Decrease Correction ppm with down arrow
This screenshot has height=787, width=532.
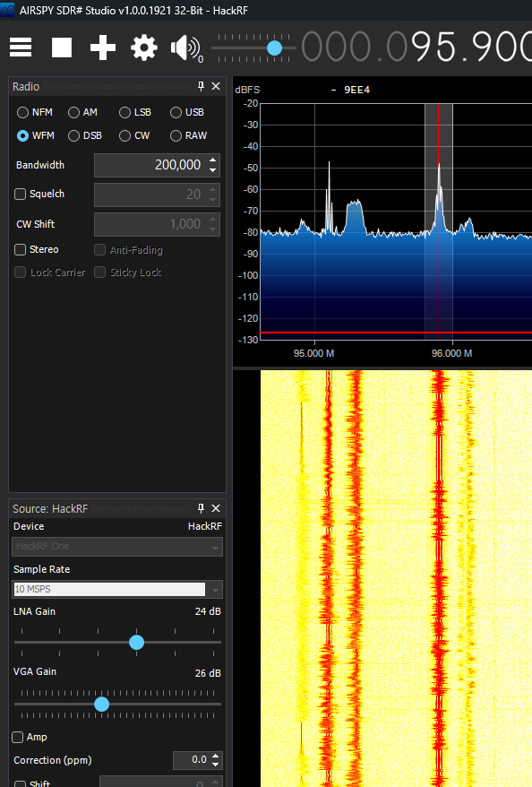click(216, 764)
